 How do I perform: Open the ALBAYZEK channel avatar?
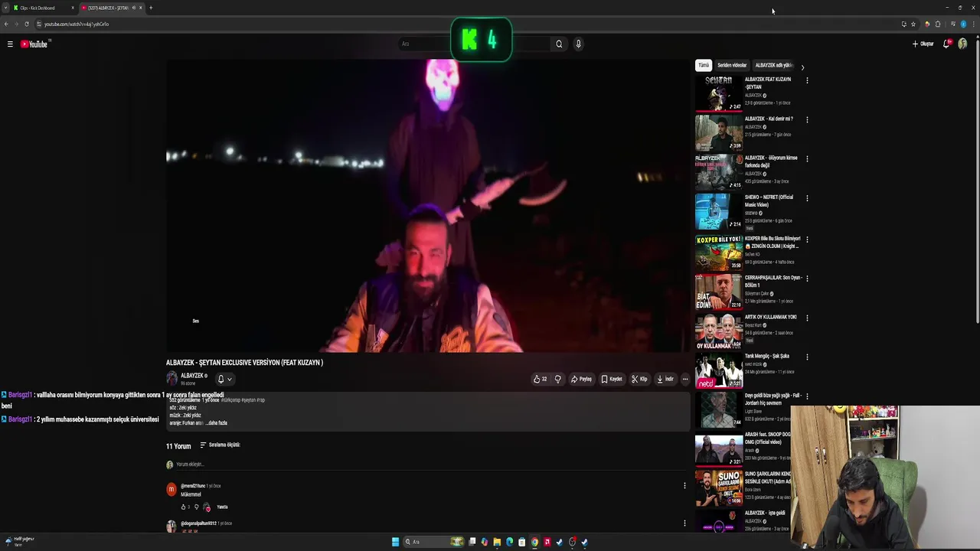(x=171, y=379)
